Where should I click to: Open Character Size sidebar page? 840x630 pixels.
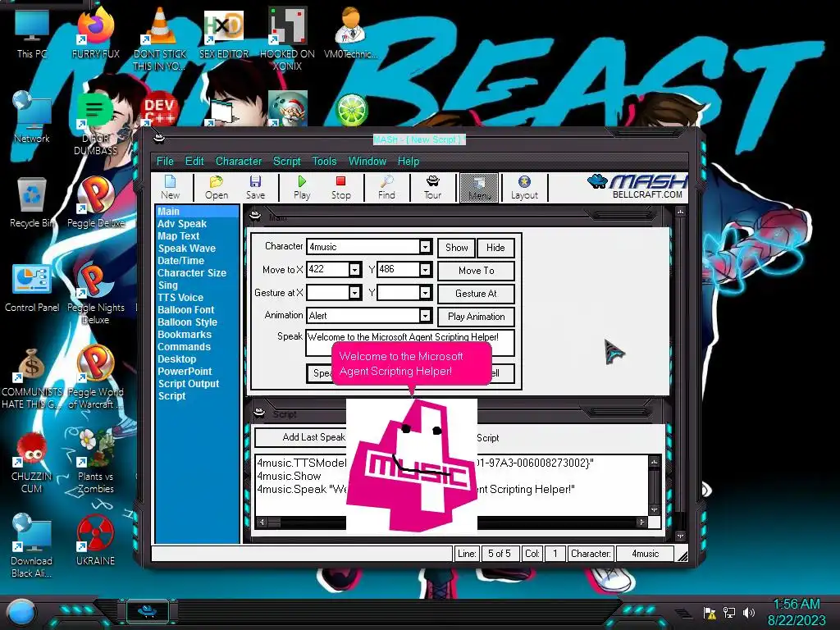point(192,273)
